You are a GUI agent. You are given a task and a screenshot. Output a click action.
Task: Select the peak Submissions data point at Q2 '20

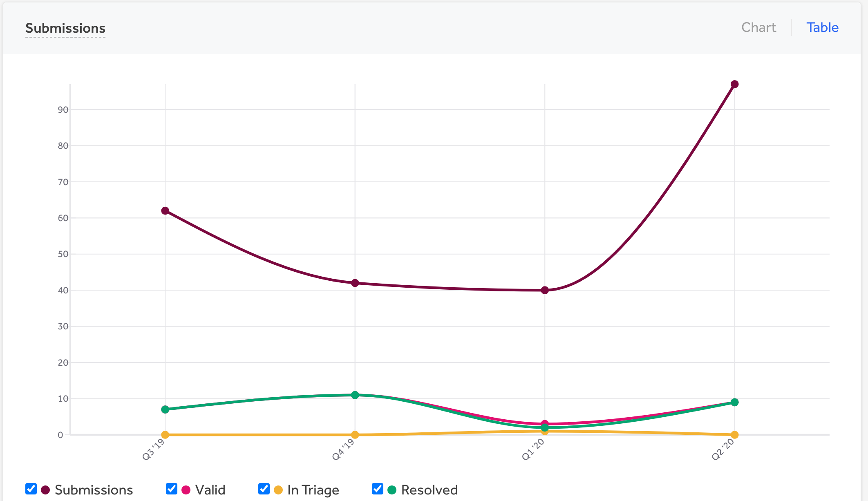734,85
